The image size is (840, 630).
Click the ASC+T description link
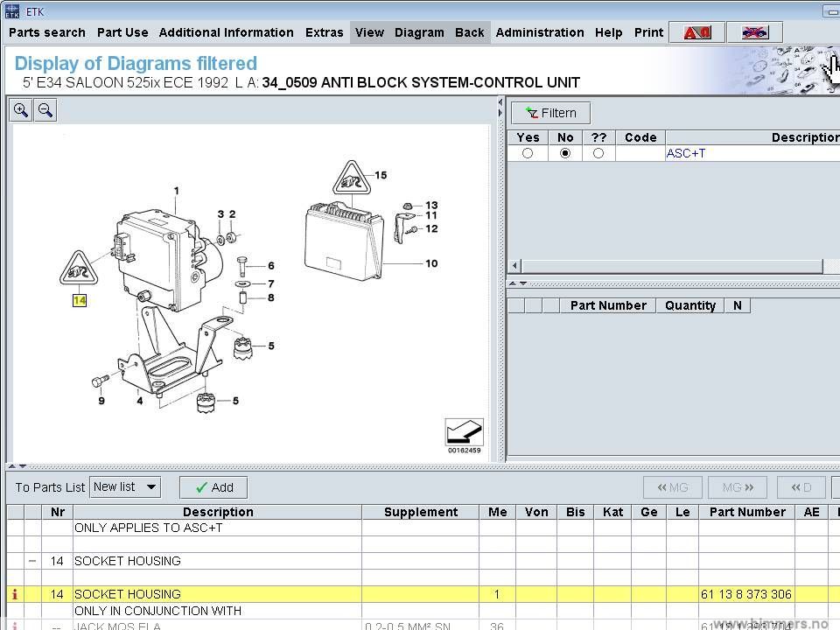[x=686, y=153]
